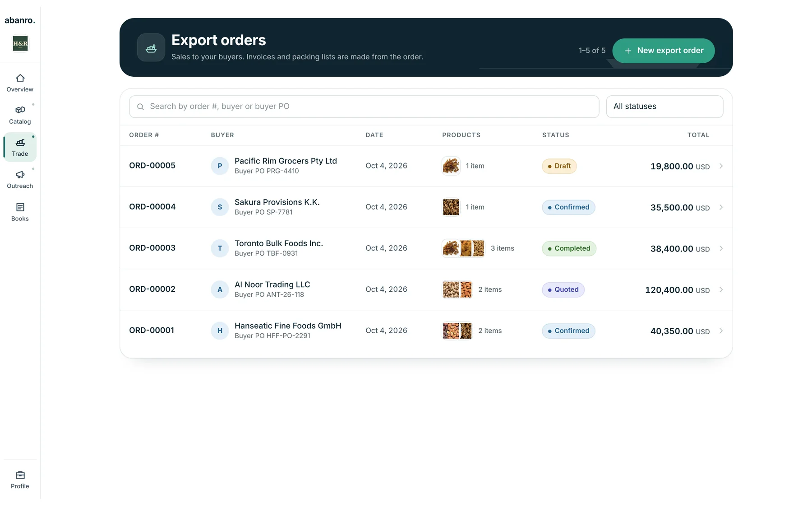Click product thumbnails of ORD-00002
This screenshot has width=812, height=508.
(457, 289)
